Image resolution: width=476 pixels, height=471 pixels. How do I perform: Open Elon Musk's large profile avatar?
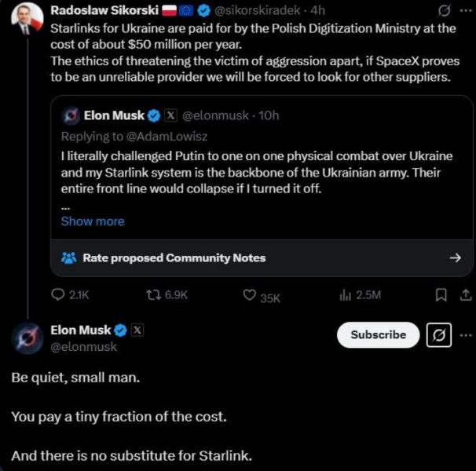click(x=27, y=337)
